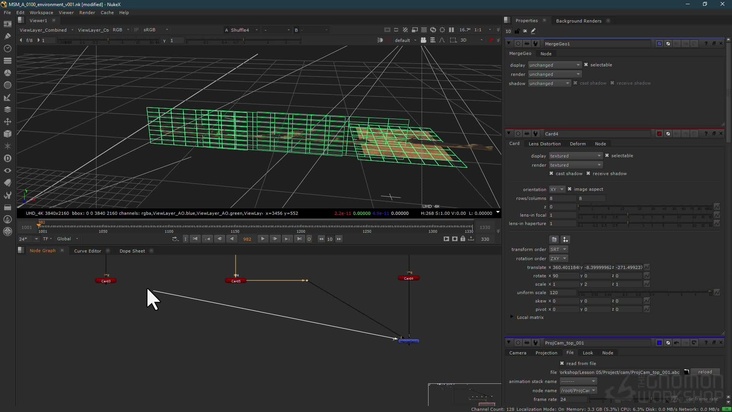Open the Render menu

(x=87, y=13)
